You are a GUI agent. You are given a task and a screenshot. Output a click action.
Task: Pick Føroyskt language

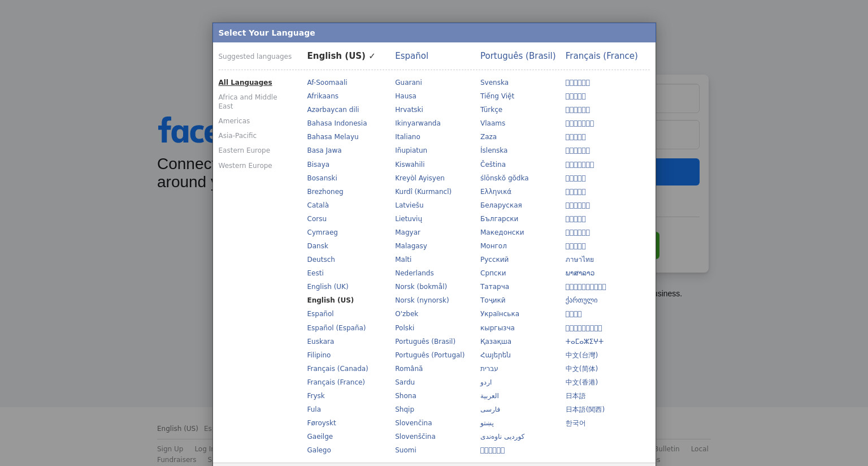click(x=322, y=423)
